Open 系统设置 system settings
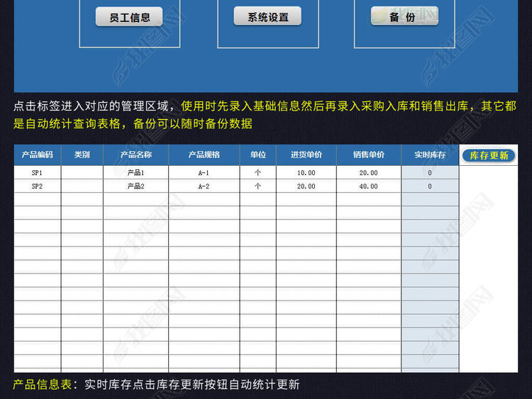Image resolution: width=532 pixels, height=399 pixels. [x=267, y=16]
